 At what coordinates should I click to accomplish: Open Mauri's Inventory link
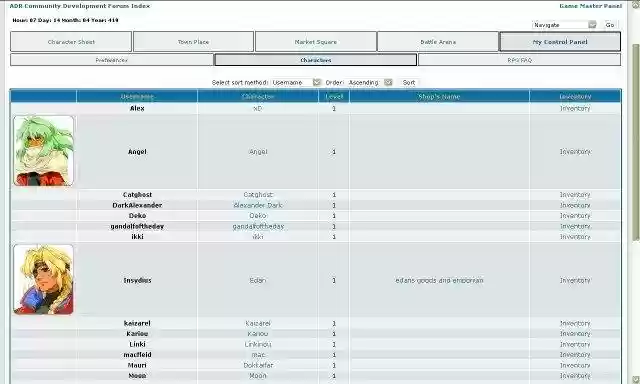(575, 365)
